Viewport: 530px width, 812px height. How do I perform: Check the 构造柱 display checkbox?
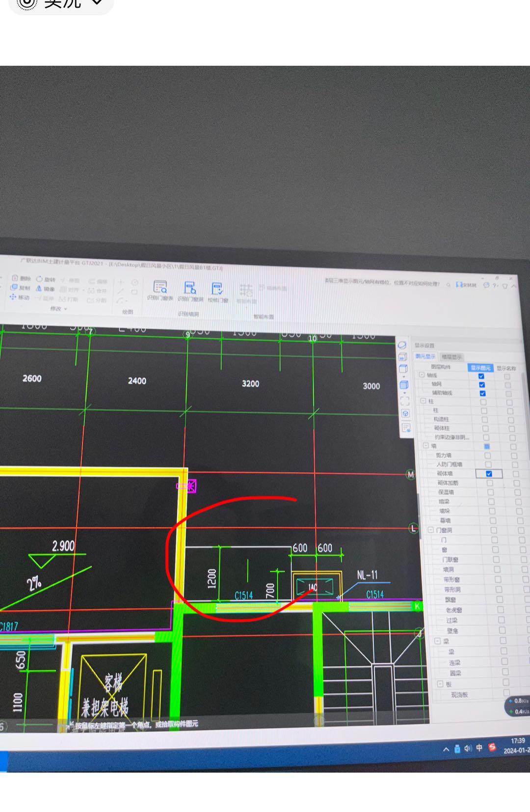(x=485, y=419)
